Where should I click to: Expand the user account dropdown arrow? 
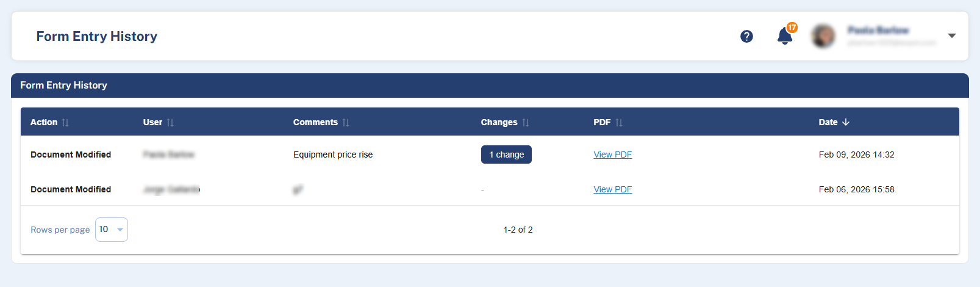click(x=951, y=36)
